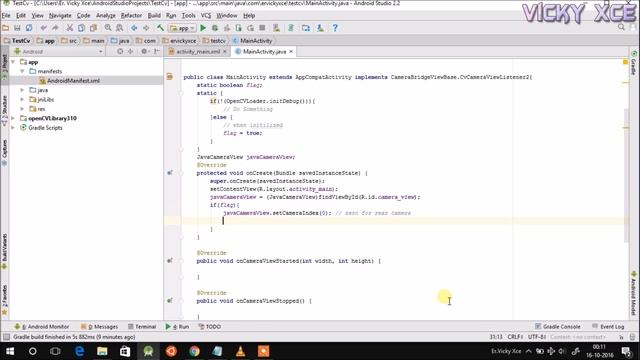The width and height of the screenshot is (640, 360).
Task: Open the Windows notification center
Action: click(x=627, y=351)
